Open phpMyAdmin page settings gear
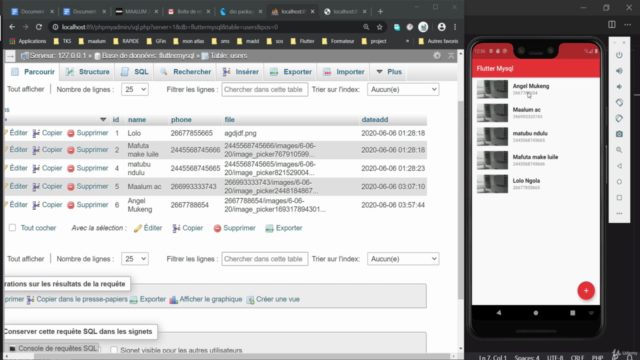Screen dimensions: 640x360 [x=437, y=56]
